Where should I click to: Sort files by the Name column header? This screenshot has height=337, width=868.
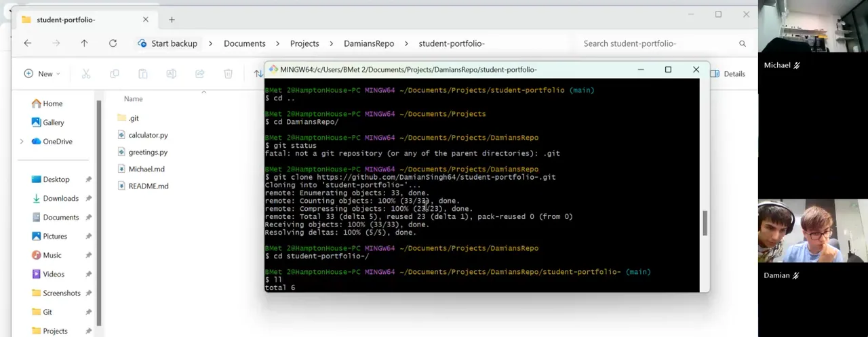point(133,99)
